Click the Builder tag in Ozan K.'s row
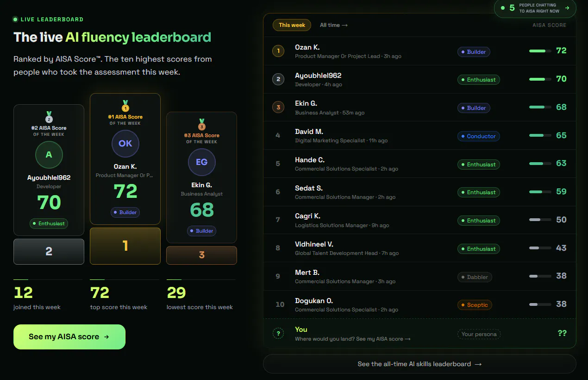Image resolution: width=588 pixels, height=380 pixels. pos(474,52)
